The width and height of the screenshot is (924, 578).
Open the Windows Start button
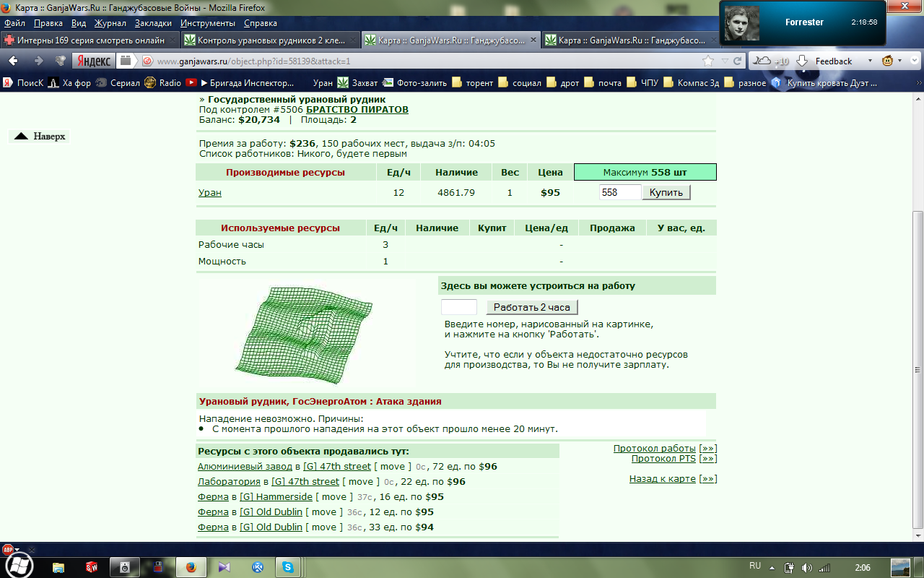pos(19,566)
